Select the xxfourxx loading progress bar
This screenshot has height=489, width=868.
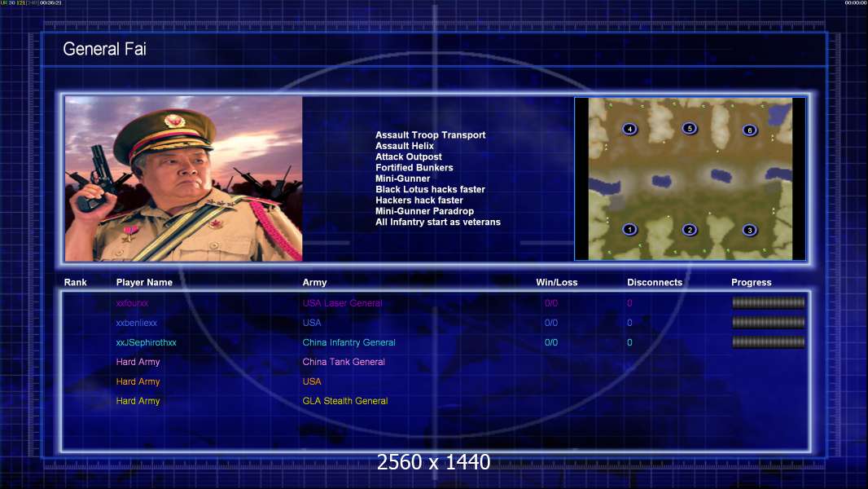coord(769,302)
